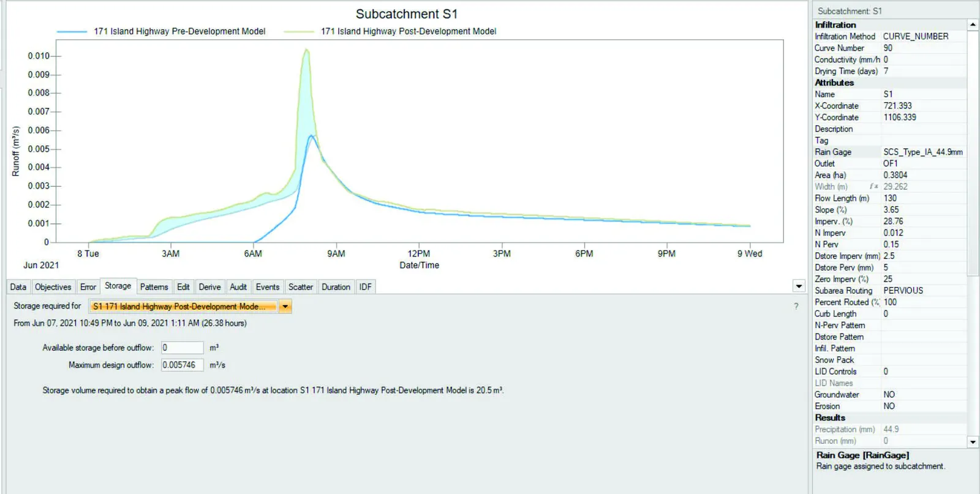Open the Patterns tab
The width and height of the screenshot is (980, 494).
154,286
